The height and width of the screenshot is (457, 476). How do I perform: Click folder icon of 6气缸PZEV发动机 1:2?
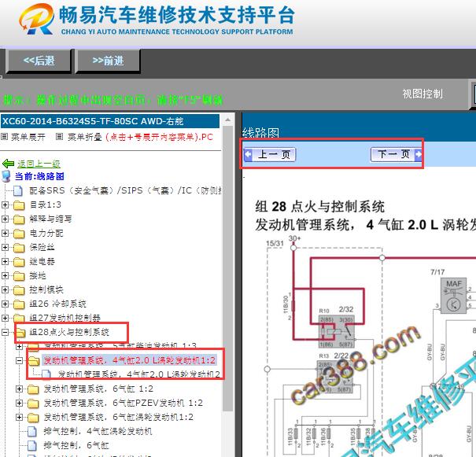pyautogui.click(x=33, y=404)
